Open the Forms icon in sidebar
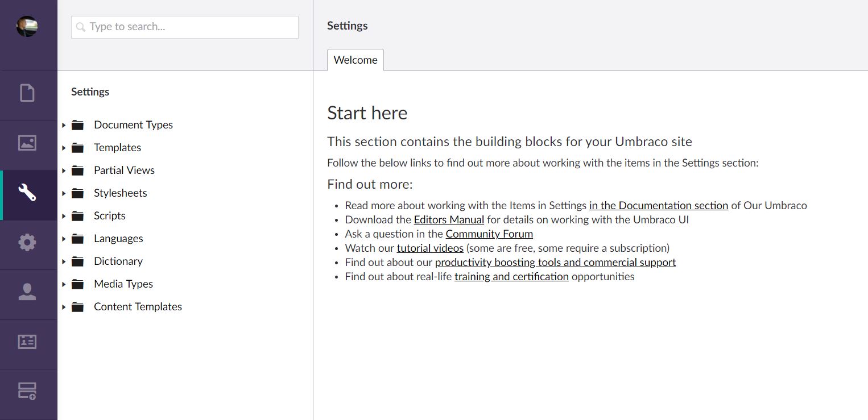 pyautogui.click(x=27, y=391)
